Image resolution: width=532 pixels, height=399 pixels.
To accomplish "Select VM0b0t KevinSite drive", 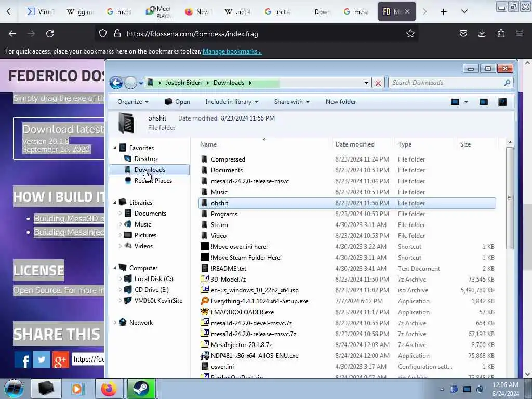I will [x=158, y=301].
